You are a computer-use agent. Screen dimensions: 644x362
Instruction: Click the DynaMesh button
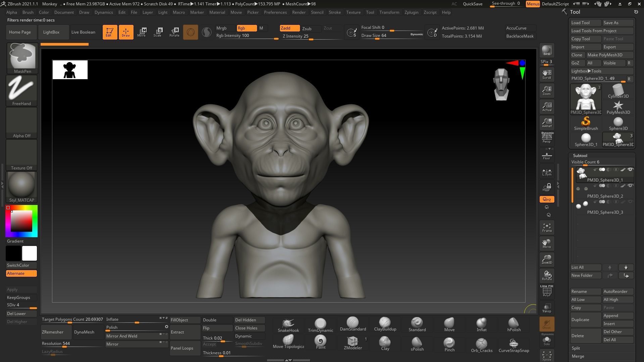(89, 332)
